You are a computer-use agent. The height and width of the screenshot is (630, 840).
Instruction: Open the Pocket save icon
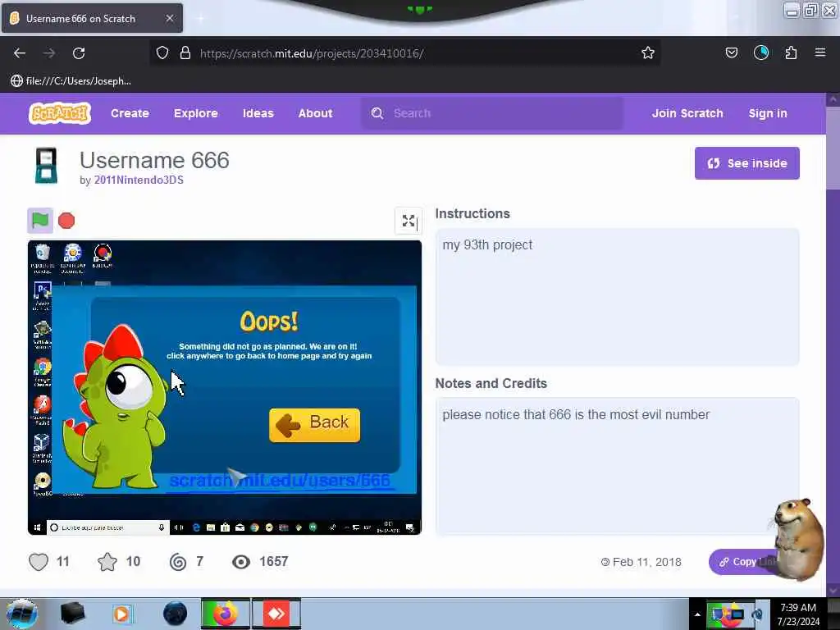(731, 52)
